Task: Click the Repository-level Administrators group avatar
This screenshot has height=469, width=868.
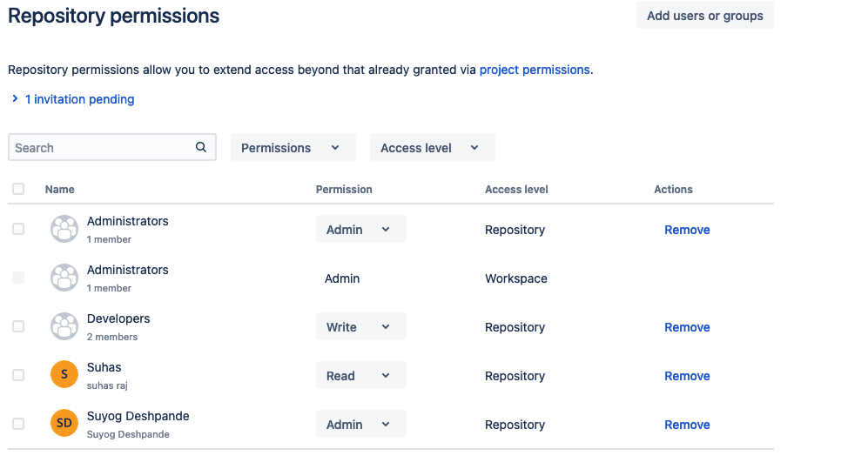Action: [x=64, y=229]
